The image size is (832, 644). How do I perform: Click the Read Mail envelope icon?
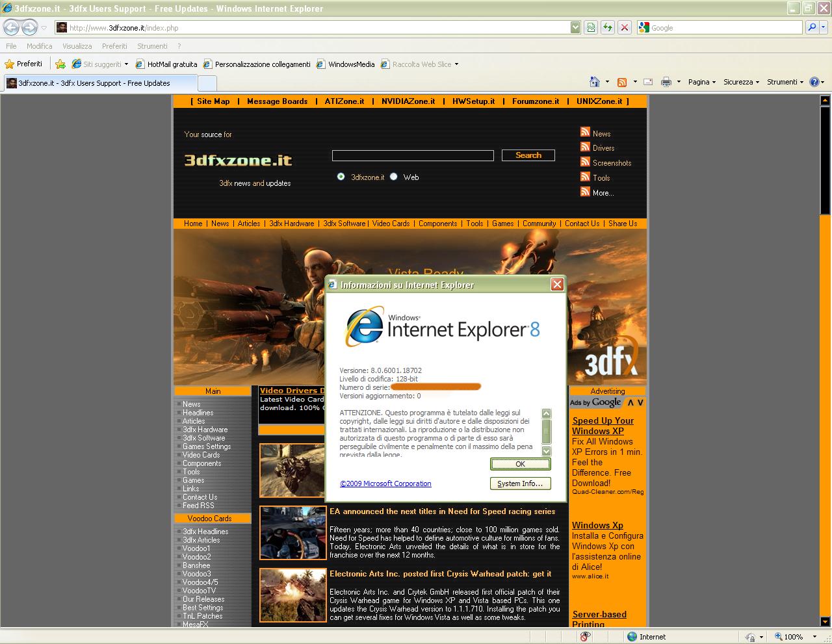[x=648, y=82]
